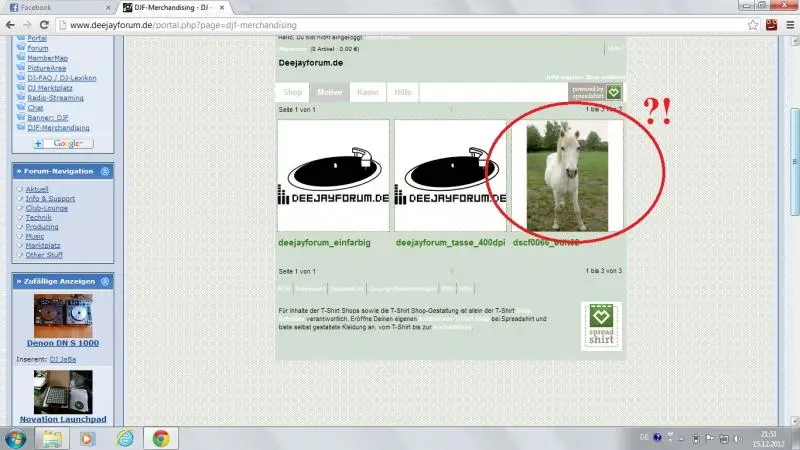Open the Hilfe tab
The width and height of the screenshot is (800, 450).
pyautogui.click(x=403, y=92)
